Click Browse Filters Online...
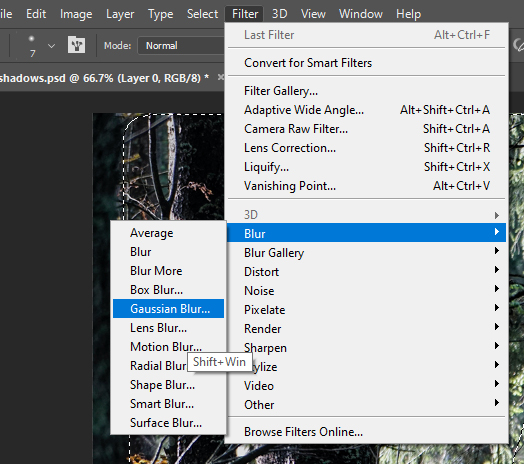524x464 pixels. 367,432
